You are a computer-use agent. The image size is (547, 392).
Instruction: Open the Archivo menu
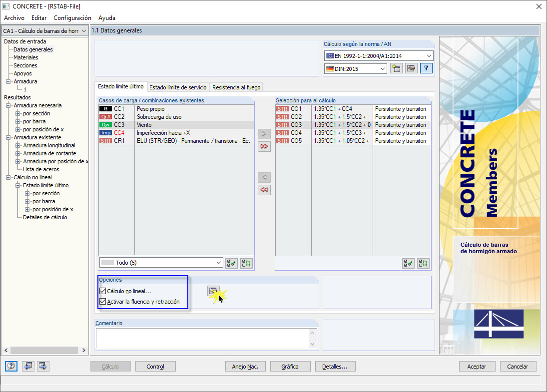point(14,18)
